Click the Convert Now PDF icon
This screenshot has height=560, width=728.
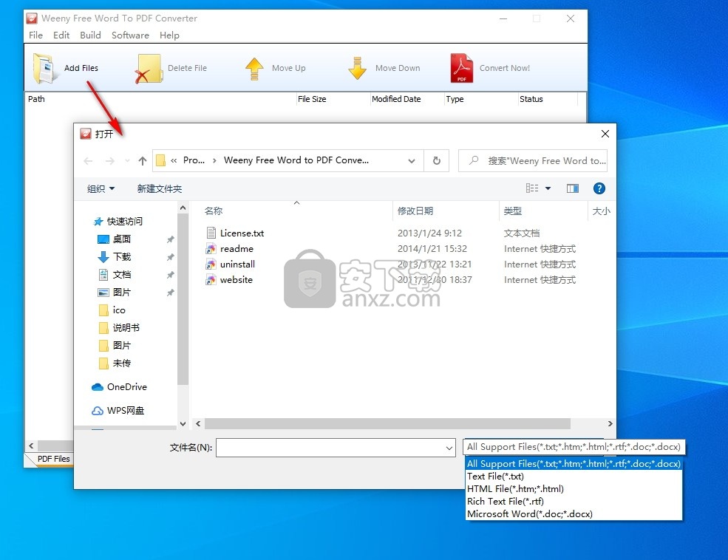pos(461,68)
